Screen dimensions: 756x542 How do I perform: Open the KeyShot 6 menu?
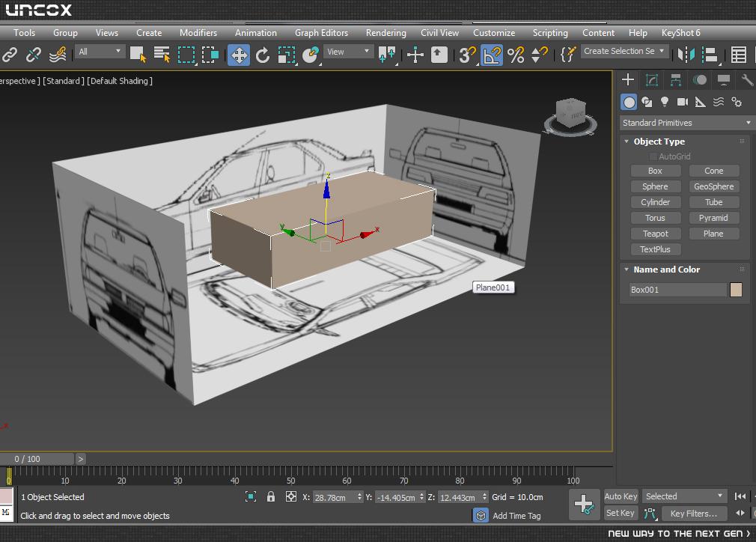pyautogui.click(x=681, y=33)
